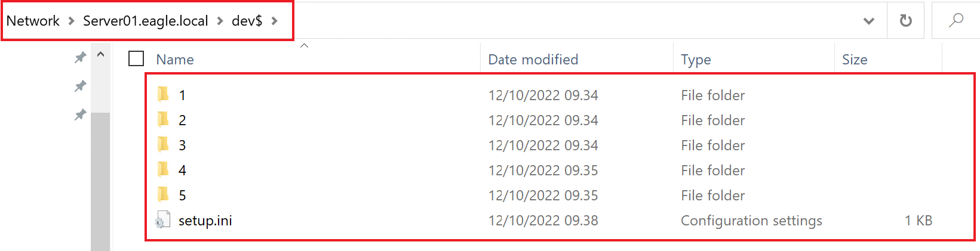Sort by the Date modified column
Viewport: 980px width, 251px height.
coord(533,60)
